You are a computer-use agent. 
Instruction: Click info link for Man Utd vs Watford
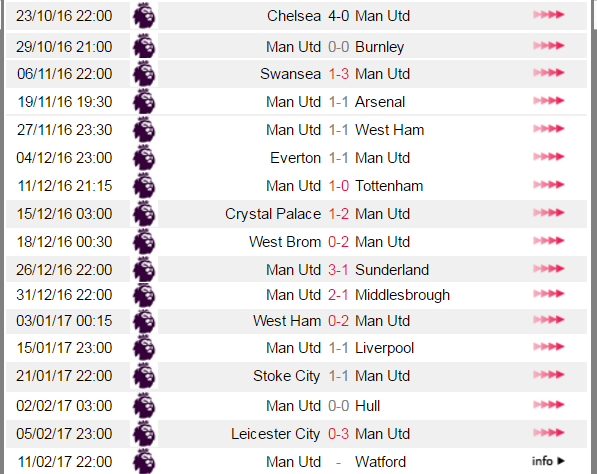548,461
